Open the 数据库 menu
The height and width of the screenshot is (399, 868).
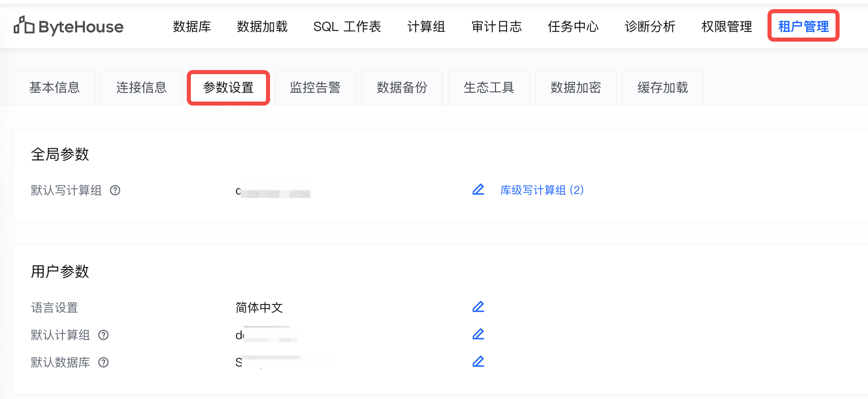pyautogui.click(x=192, y=26)
